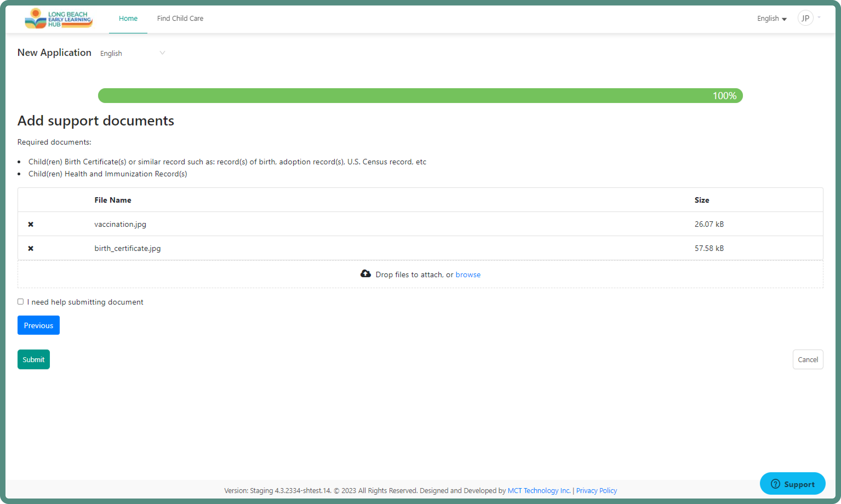Open the Privacy Policy link
The height and width of the screenshot is (504, 841).
click(596, 490)
